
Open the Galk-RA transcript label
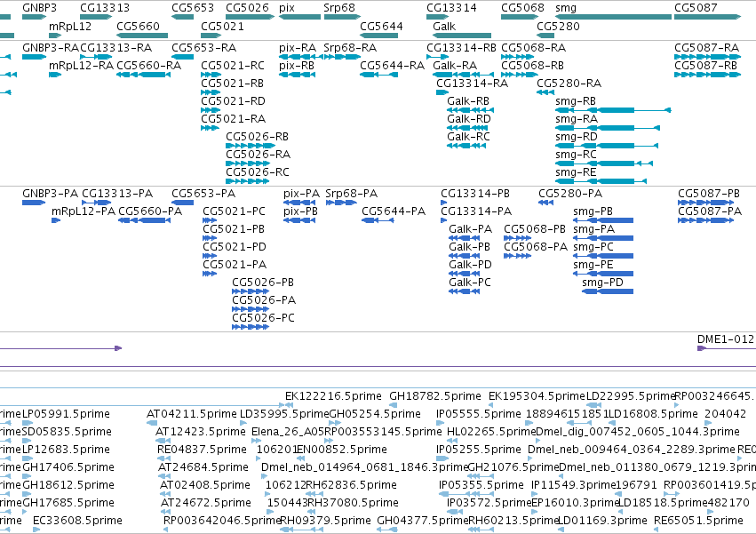[x=455, y=66]
